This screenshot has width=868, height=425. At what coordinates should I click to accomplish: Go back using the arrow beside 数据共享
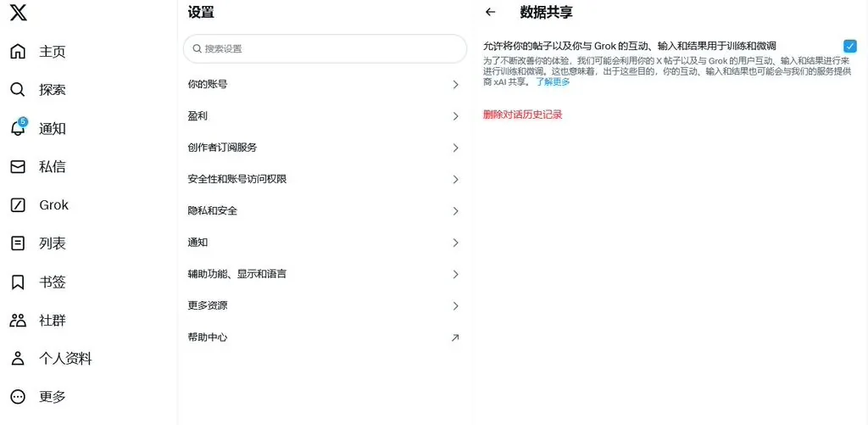point(490,12)
